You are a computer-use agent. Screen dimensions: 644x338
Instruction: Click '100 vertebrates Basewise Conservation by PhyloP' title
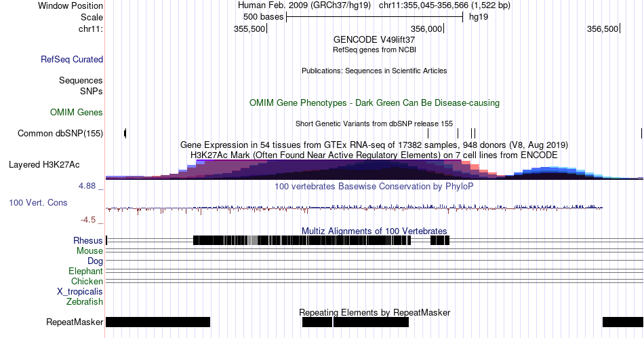[374, 186]
